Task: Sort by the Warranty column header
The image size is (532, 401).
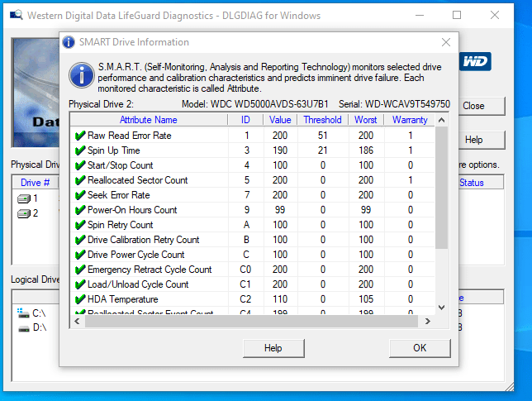Action: coord(410,120)
